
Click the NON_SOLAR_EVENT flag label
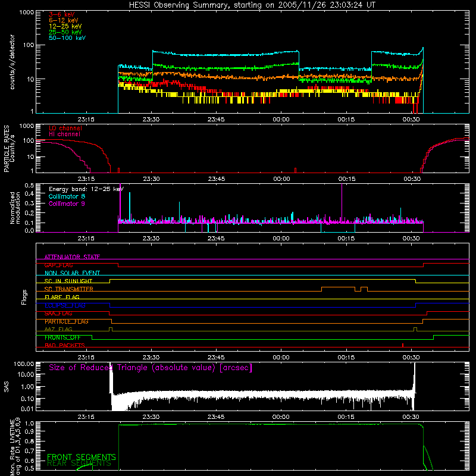tap(72, 273)
